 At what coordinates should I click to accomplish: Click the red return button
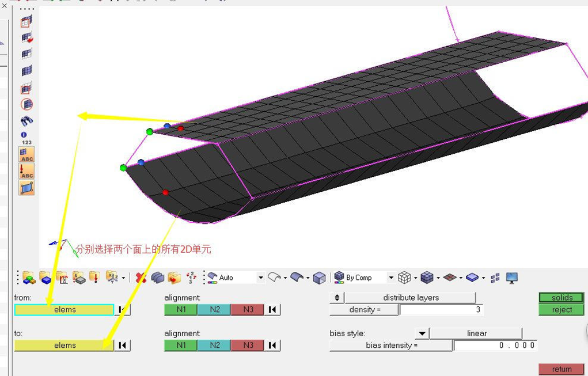(x=562, y=369)
